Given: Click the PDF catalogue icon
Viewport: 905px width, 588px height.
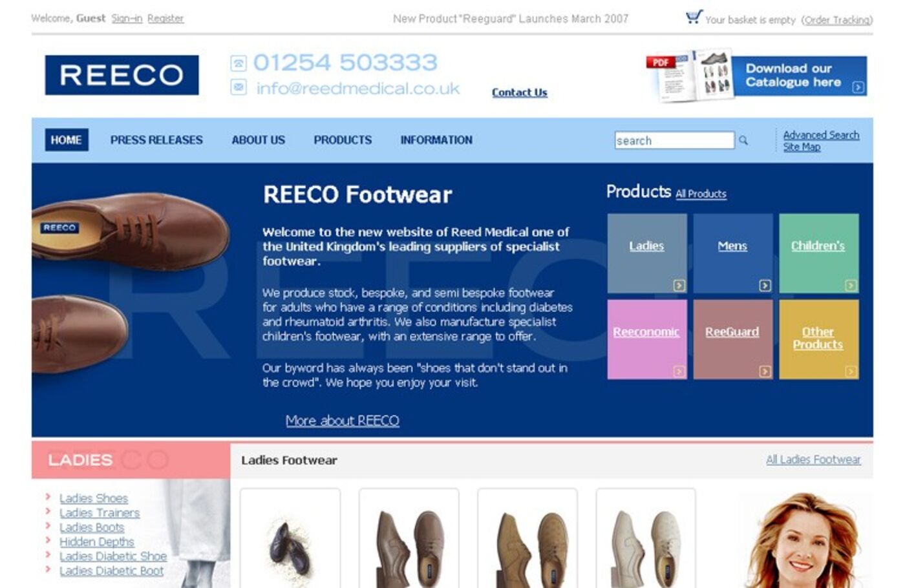Looking at the screenshot, I should click(690, 76).
